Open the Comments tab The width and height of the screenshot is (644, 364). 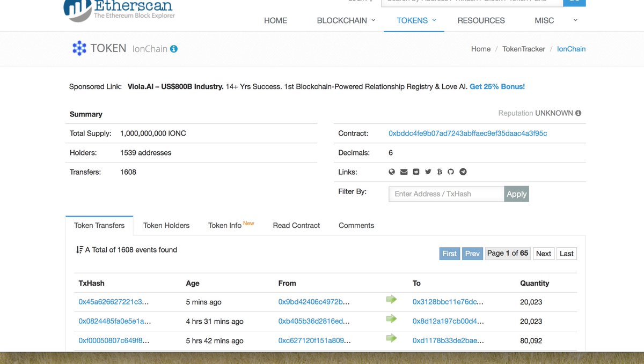(x=356, y=225)
